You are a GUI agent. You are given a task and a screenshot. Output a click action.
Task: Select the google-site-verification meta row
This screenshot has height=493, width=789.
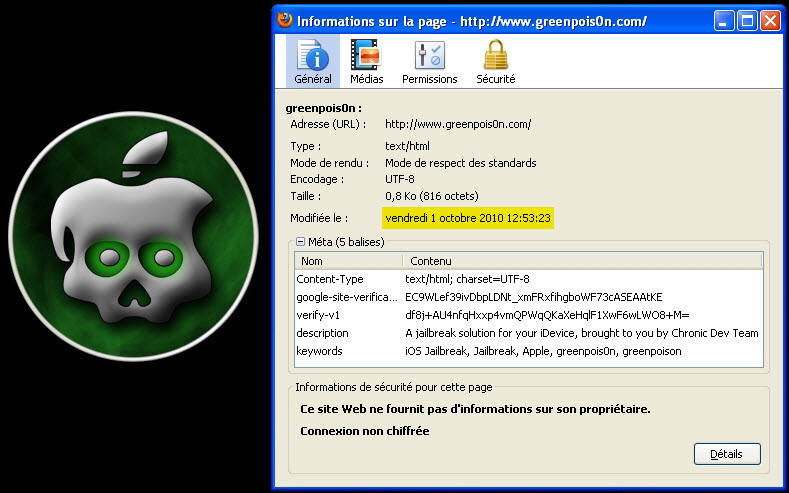tap(529, 297)
